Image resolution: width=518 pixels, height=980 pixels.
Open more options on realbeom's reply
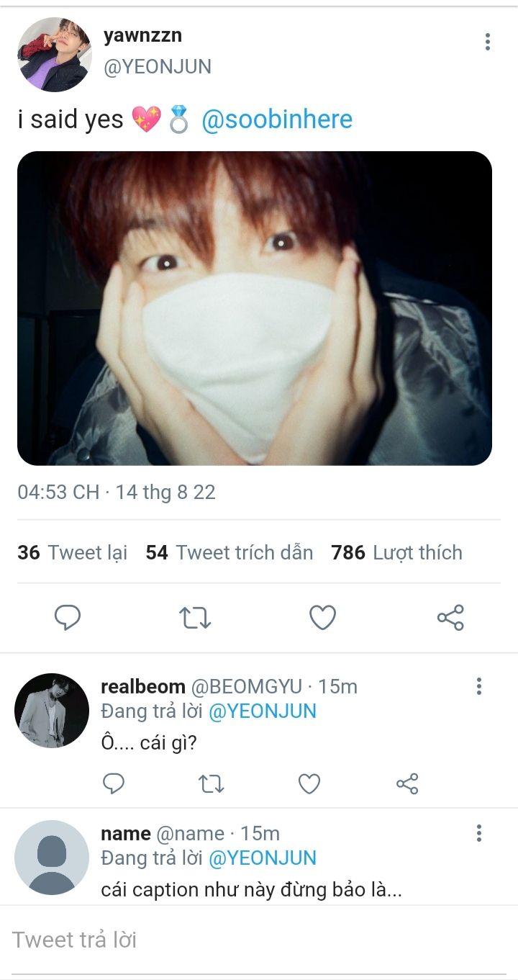pos(479,686)
